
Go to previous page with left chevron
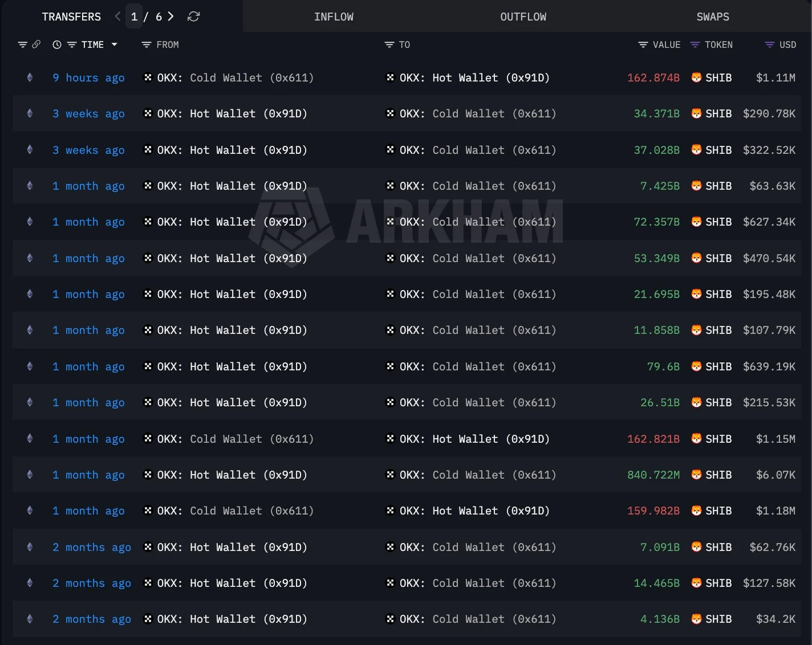117,17
